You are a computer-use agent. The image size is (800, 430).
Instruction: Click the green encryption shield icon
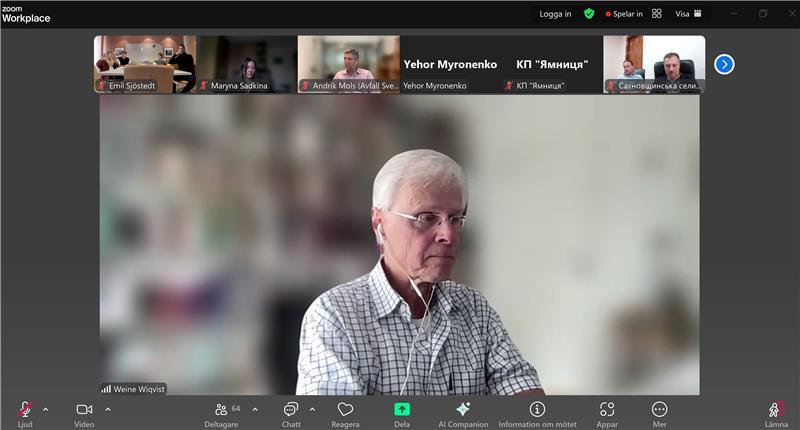pos(589,14)
